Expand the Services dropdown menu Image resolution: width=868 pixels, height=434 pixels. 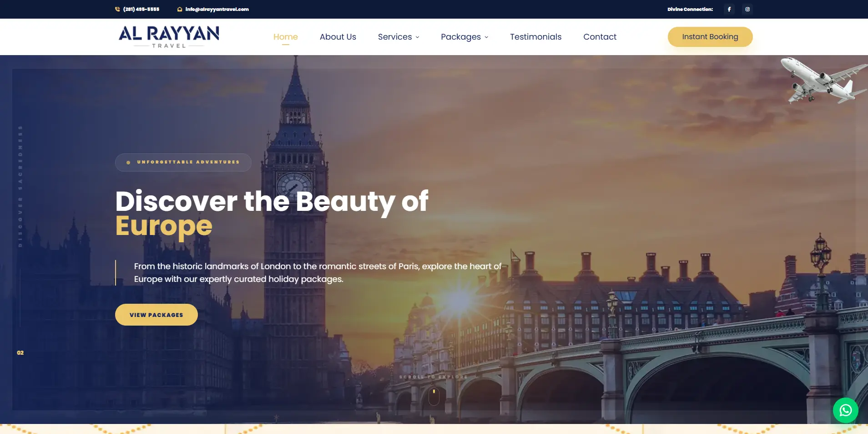[x=399, y=37]
